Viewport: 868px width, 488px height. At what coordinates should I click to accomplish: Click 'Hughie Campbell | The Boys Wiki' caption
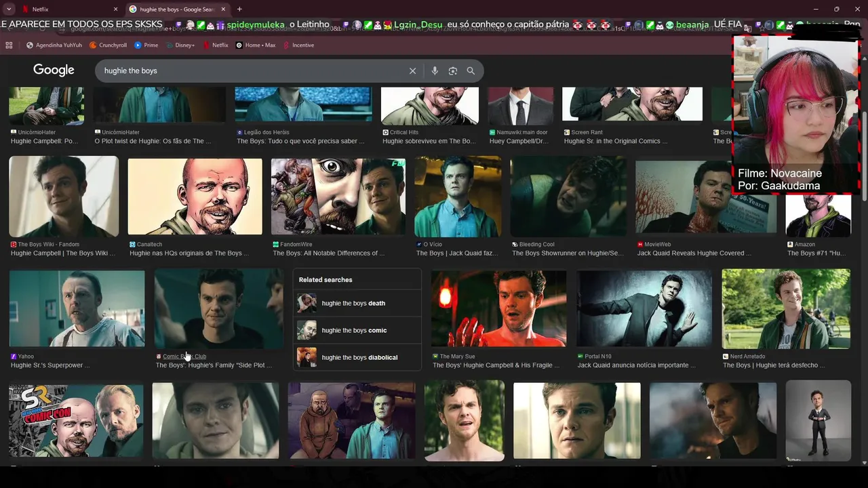coord(63,253)
